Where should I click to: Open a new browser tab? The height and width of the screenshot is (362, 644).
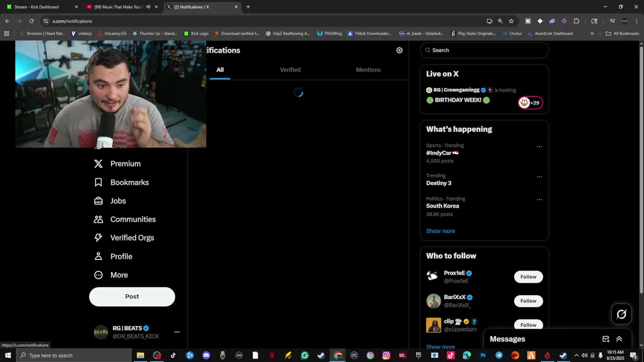tap(248, 7)
